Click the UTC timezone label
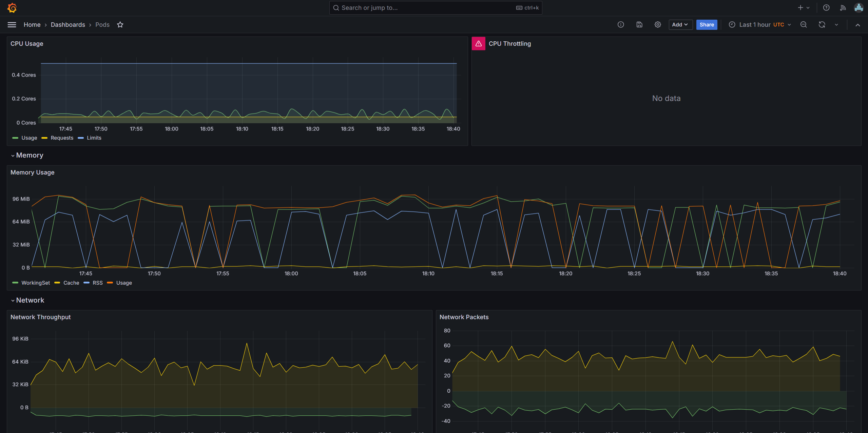 click(778, 25)
